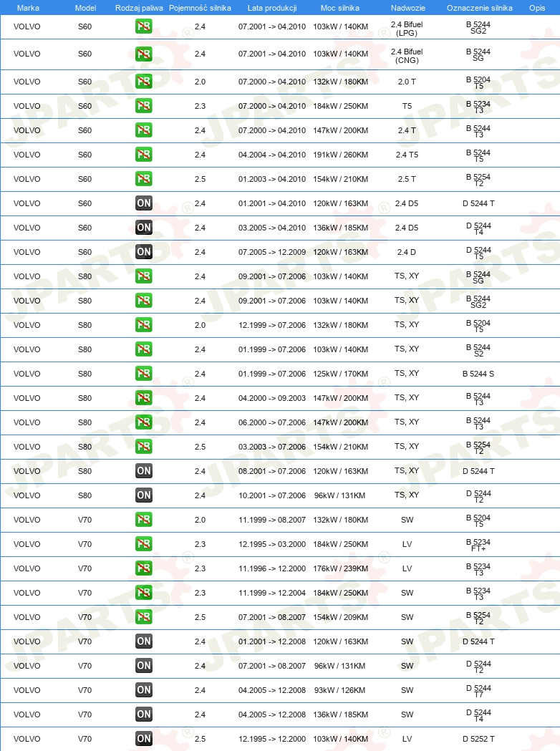Click the PB fuel icon for S60 2.0 T
The image size is (560, 751).
click(x=144, y=82)
